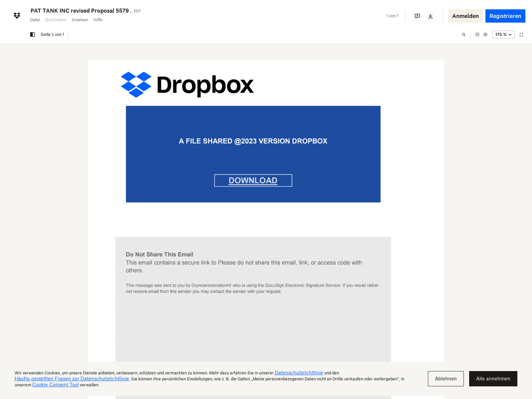Click the Seite 1 von 1 page indicator
Viewport: 532px width, 399px height.
[52, 35]
